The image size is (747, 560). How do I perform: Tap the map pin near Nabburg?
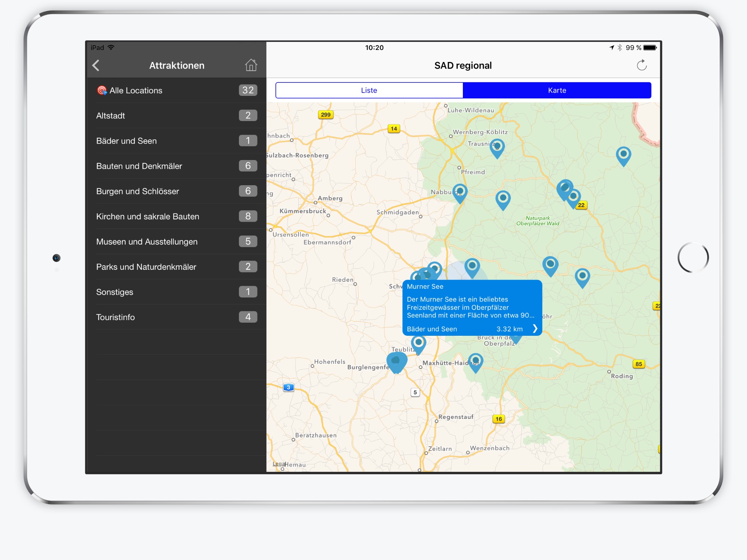coord(460,193)
